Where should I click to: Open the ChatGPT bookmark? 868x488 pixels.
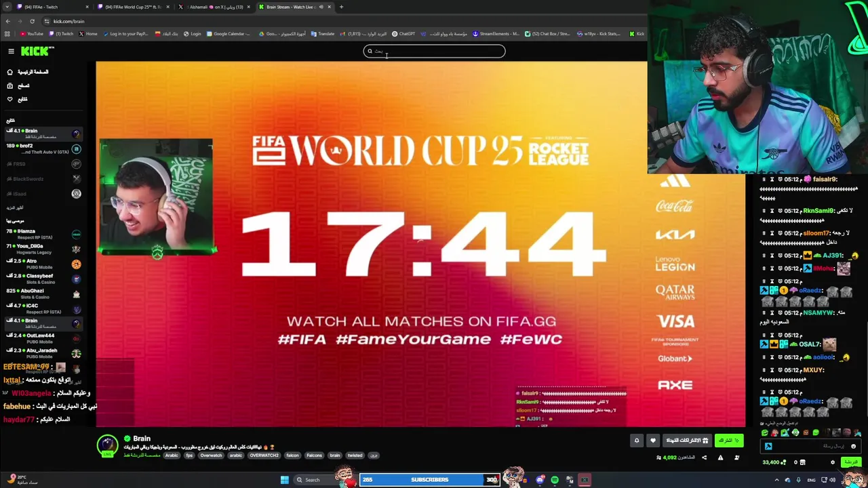pos(403,34)
